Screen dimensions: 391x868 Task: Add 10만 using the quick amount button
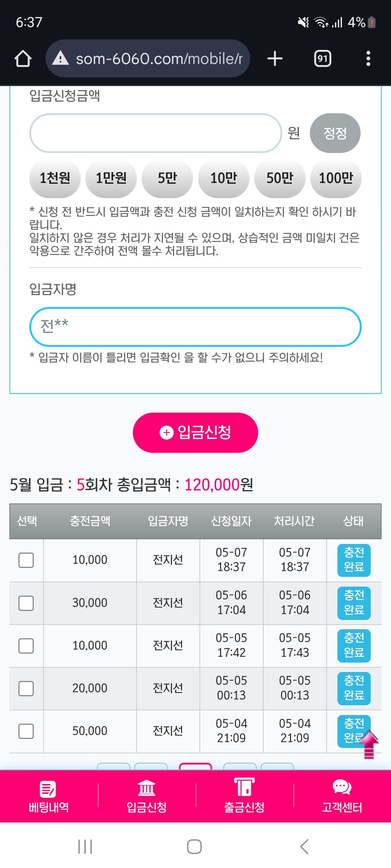click(223, 178)
